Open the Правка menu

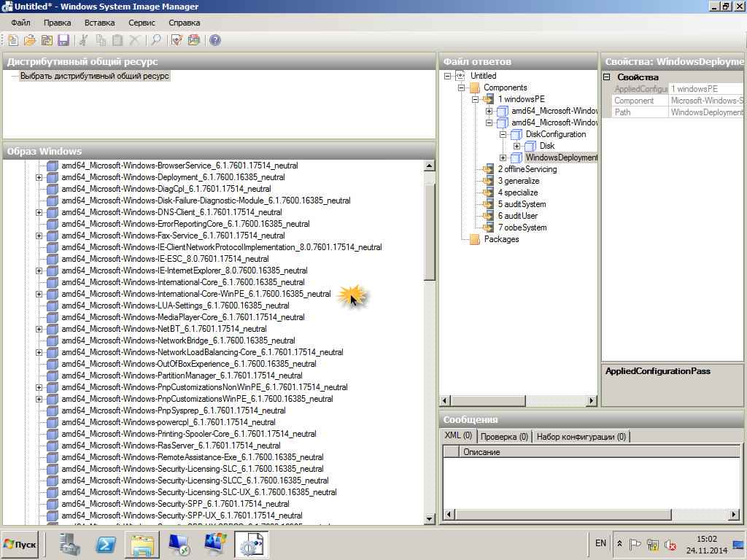[x=57, y=23]
